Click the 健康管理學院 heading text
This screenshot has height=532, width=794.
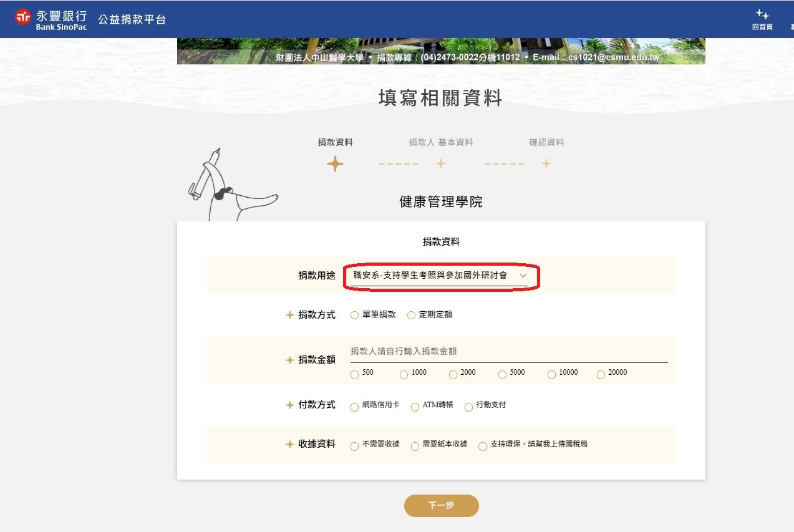pyautogui.click(x=441, y=202)
